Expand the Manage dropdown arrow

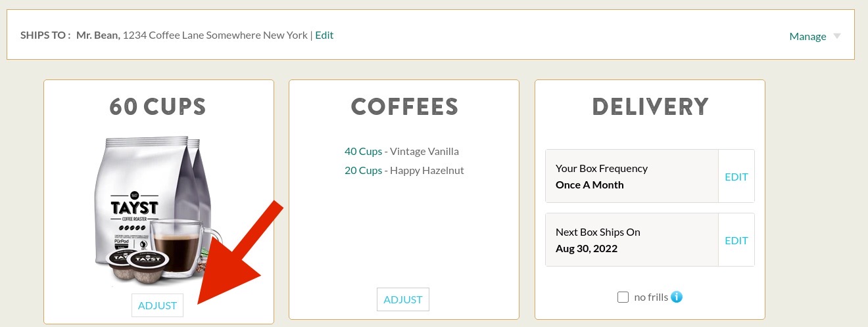[837, 36]
